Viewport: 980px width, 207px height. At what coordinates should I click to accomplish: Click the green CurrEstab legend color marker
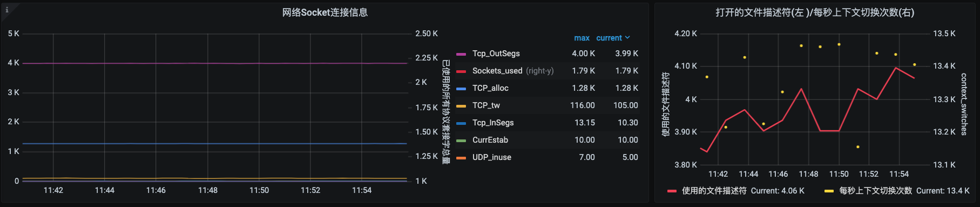click(x=461, y=141)
